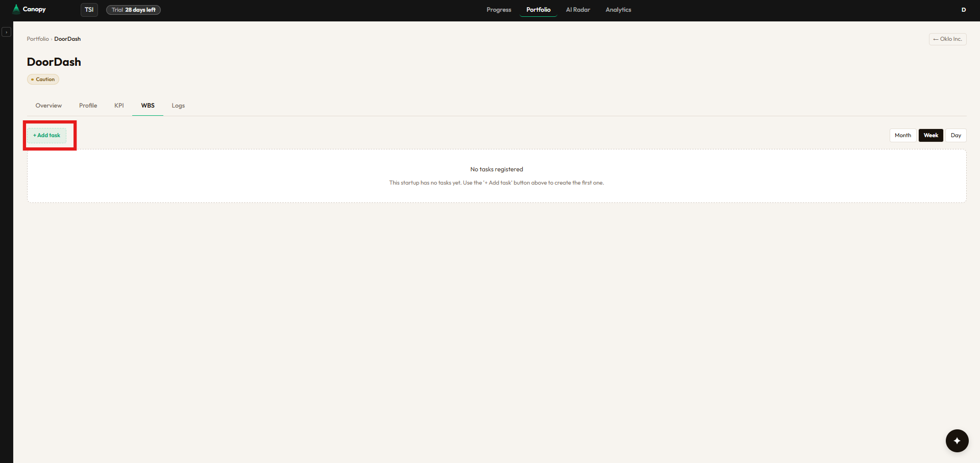Click the Caution status badge
The width and height of the screenshot is (980, 463).
[x=43, y=80]
